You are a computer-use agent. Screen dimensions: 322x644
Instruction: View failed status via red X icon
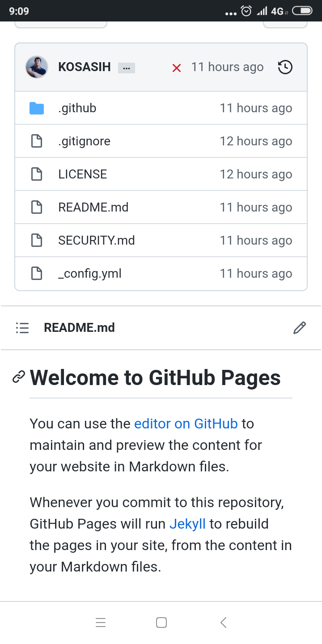click(177, 68)
